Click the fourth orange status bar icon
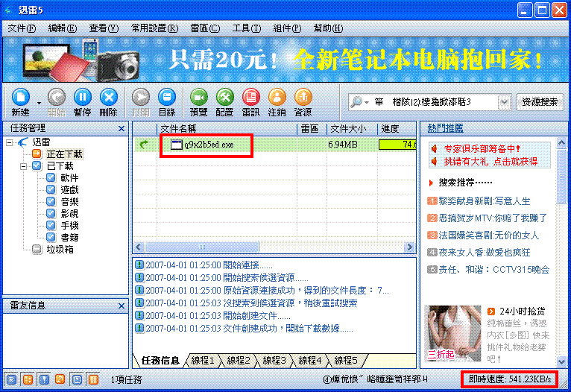This screenshot has height=392, width=571. 60,379
